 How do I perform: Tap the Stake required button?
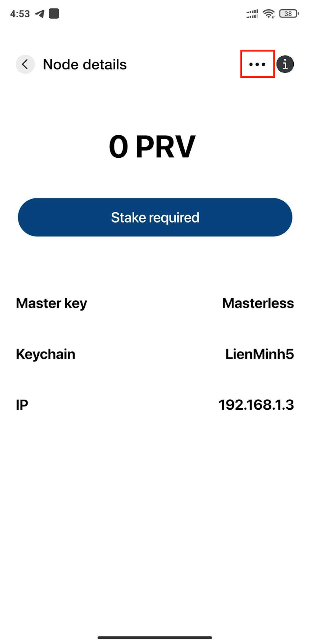(x=155, y=217)
